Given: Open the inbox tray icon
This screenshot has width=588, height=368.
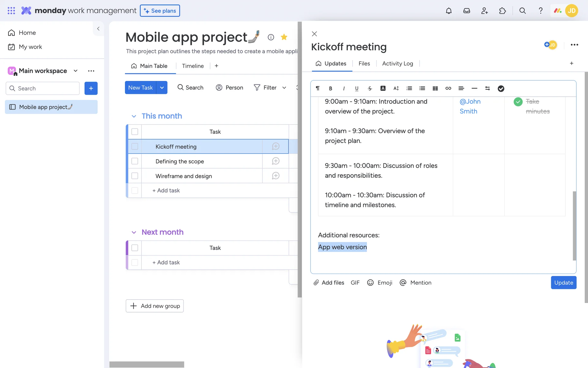Looking at the screenshot, I should coord(466,11).
